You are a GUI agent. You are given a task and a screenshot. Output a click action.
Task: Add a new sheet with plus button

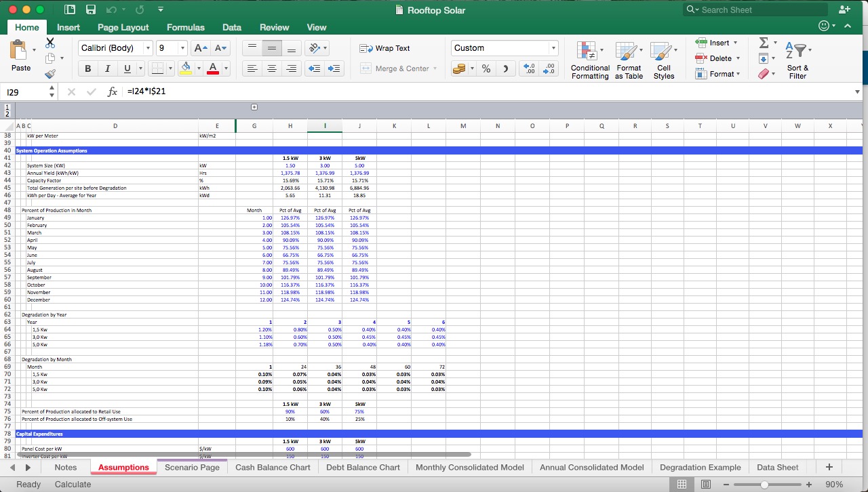coord(829,467)
